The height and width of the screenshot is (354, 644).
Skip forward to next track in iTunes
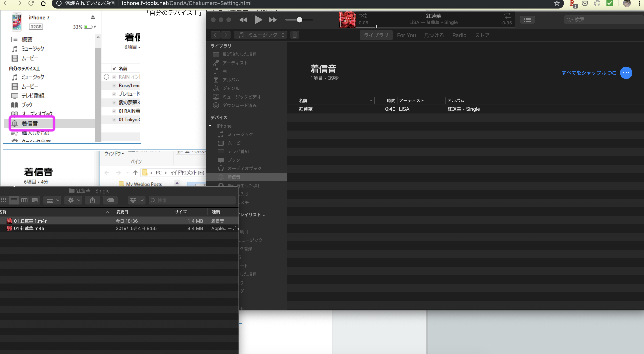point(273,20)
